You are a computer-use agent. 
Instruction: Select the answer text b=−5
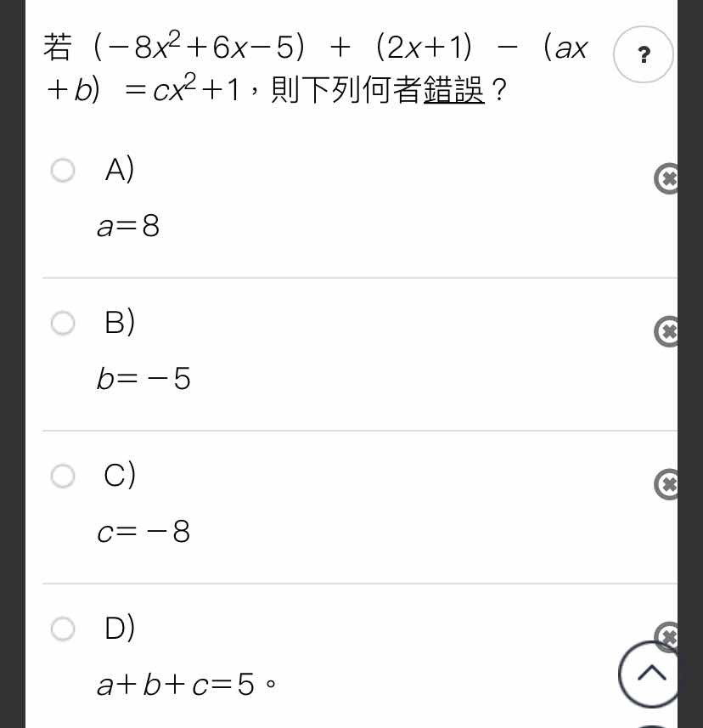(x=143, y=378)
